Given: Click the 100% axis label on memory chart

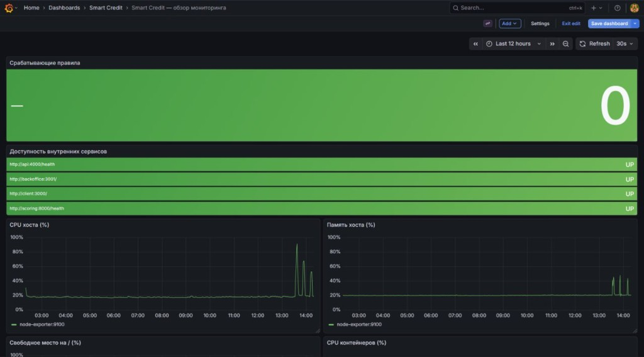Looking at the screenshot, I should [x=334, y=237].
